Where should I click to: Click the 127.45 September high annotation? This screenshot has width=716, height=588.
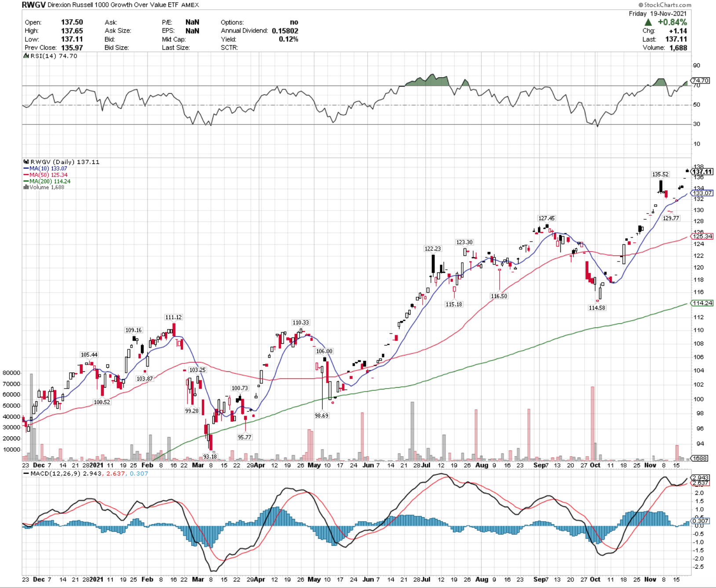tap(547, 218)
